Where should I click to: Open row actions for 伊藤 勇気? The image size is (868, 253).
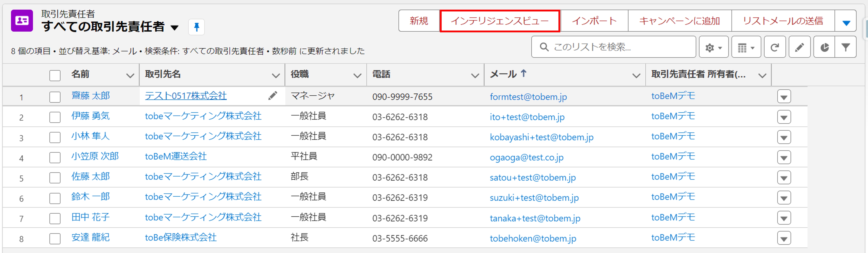click(784, 117)
